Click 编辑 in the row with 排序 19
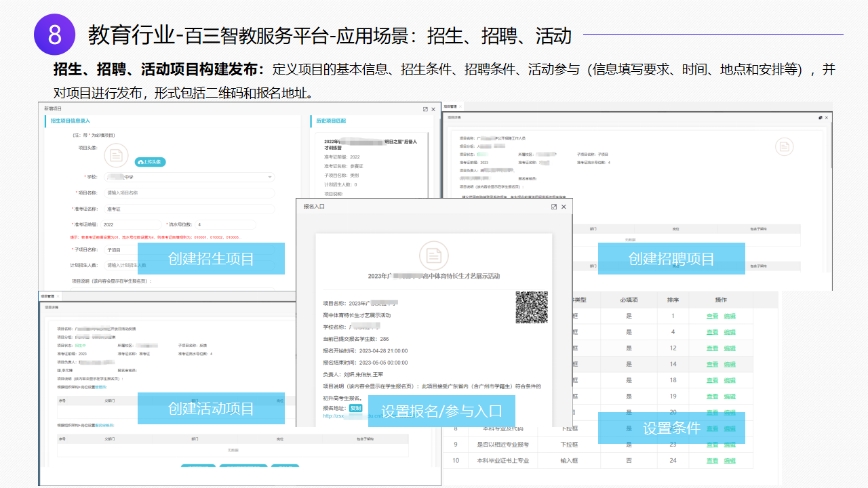The width and height of the screenshot is (868, 488). coord(730,396)
